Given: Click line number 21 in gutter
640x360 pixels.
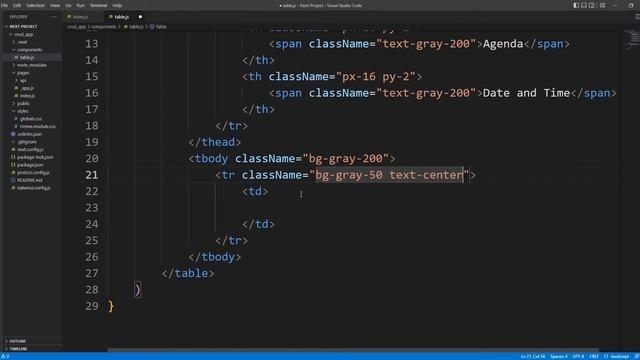Looking at the screenshot, I should (x=92, y=175).
